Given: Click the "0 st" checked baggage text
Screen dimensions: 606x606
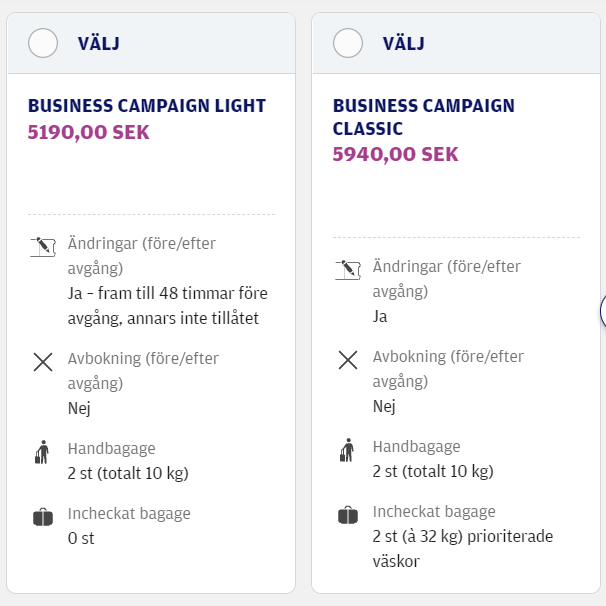Looking at the screenshot, I should click(x=81, y=538).
